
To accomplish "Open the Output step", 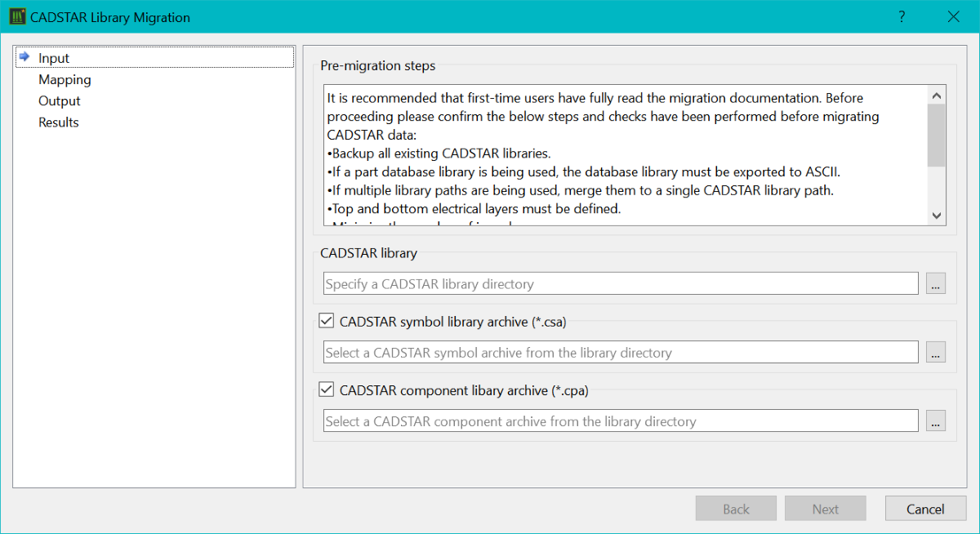I will coord(60,101).
